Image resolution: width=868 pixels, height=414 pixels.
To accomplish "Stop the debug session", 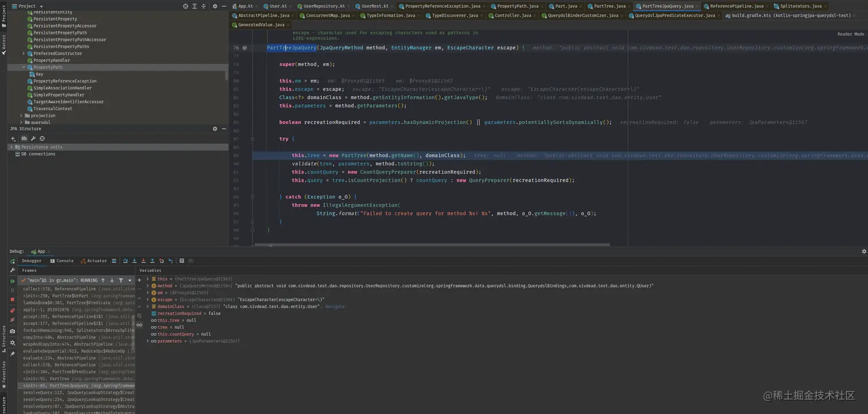I will (x=13, y=299).
